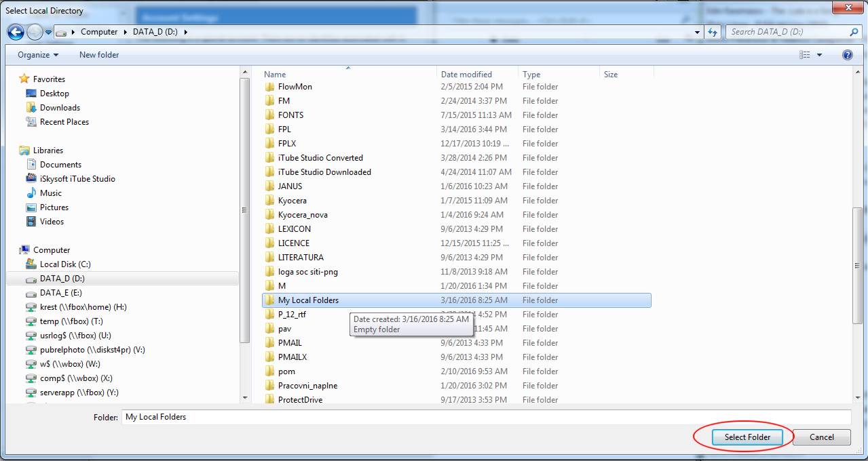Click the New folder toolbar button
Screen dimensions: 868x461
click(x=99, y=55)
